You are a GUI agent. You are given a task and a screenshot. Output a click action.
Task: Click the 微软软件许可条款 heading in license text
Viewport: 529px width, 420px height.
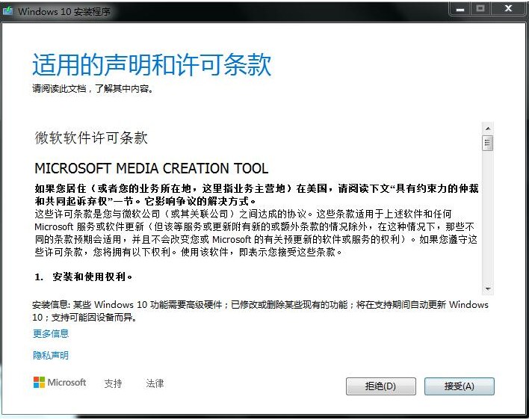tap(91, 138)
